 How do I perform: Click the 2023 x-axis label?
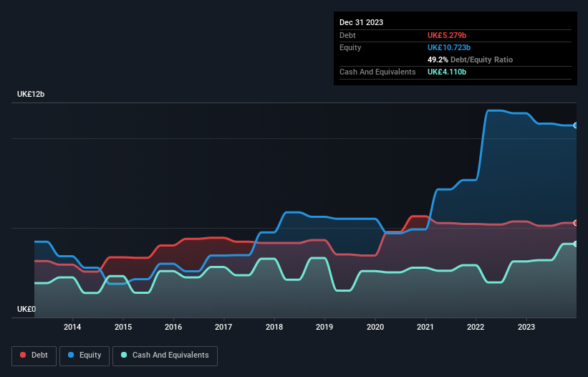tap(526, 327)
